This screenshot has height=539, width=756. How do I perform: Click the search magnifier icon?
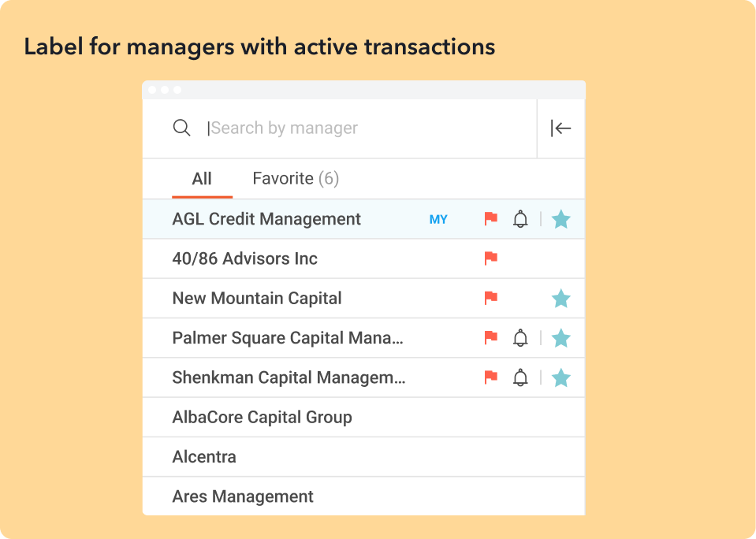pos(182,128)
